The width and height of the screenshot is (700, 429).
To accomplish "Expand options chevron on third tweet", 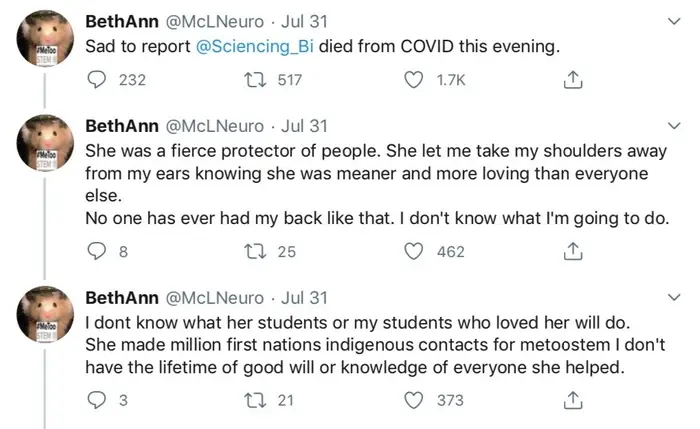I will coord(673,297).
